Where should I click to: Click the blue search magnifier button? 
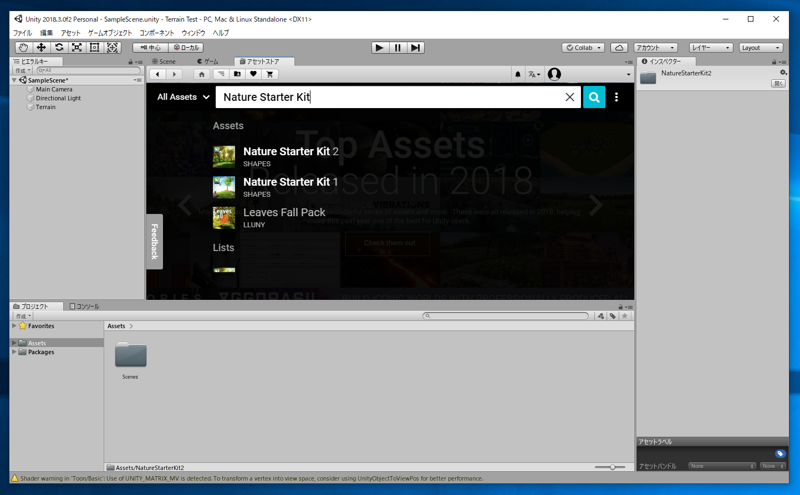pyautogui.click(x=594, y=97)
